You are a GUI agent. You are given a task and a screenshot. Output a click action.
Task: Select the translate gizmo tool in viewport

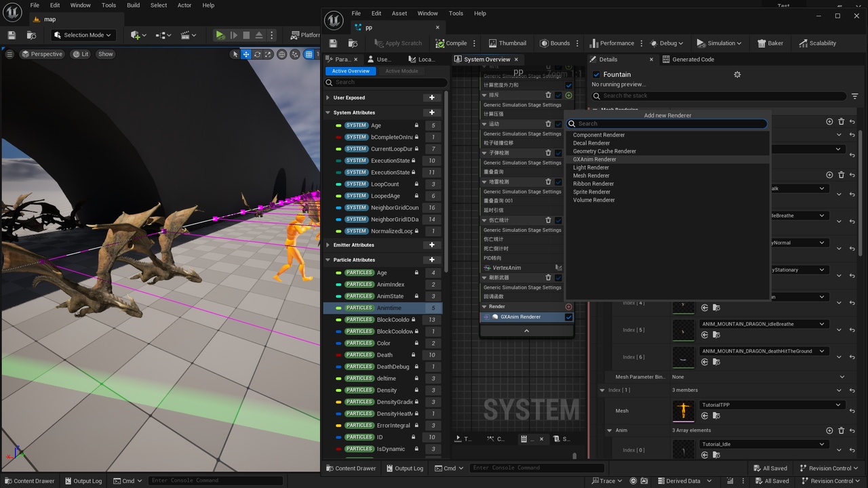246,54
